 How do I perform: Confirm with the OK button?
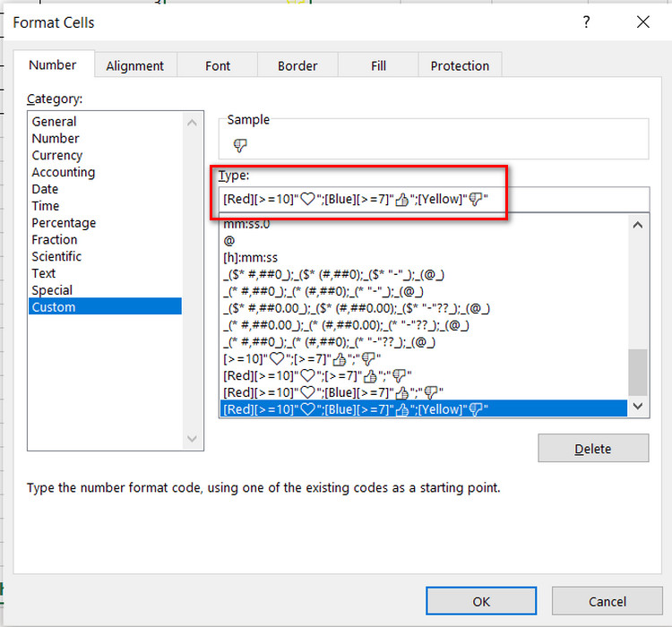481,601
